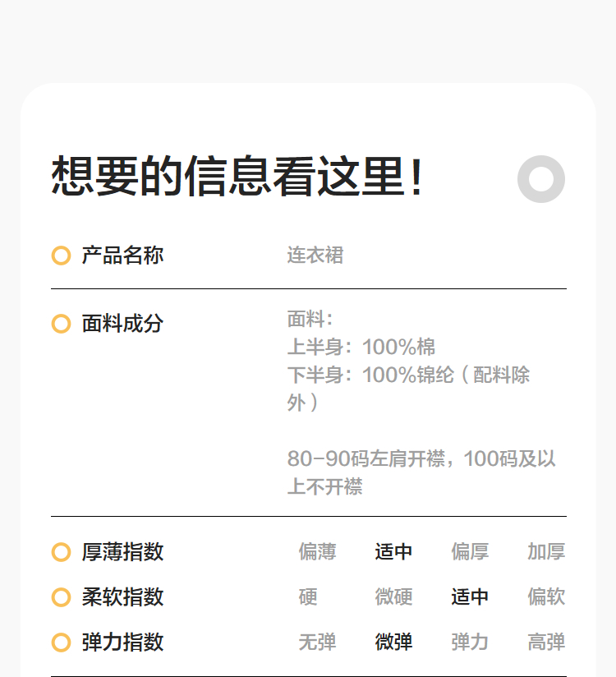Click the orange circle beside 面料成分

(x=61, y=324)
